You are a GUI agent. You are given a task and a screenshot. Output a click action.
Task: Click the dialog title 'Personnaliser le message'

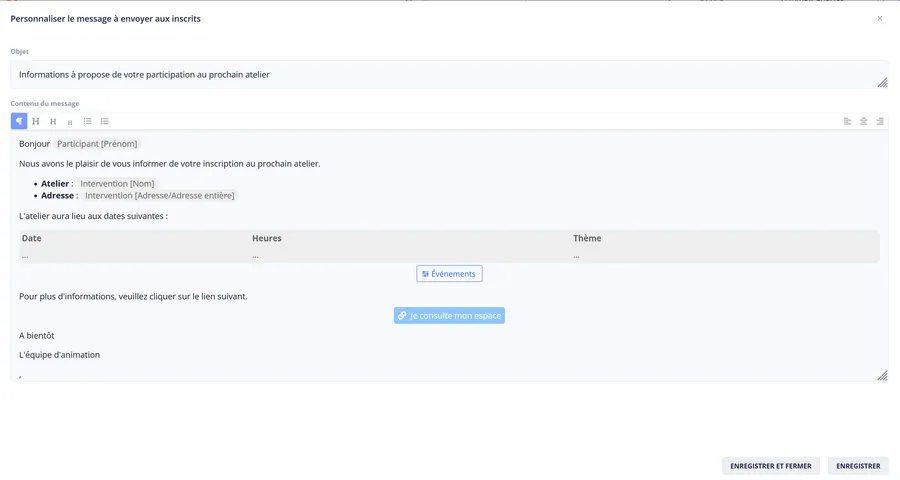tap(106, 19)
